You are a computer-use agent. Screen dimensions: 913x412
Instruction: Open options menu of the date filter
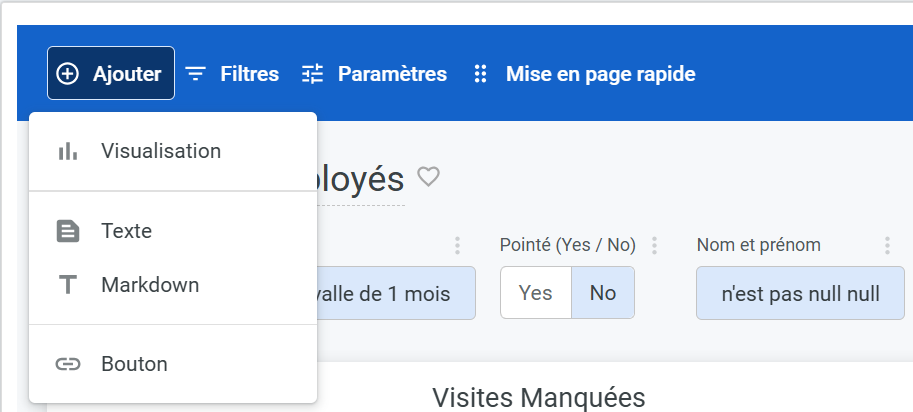[458, 245]
